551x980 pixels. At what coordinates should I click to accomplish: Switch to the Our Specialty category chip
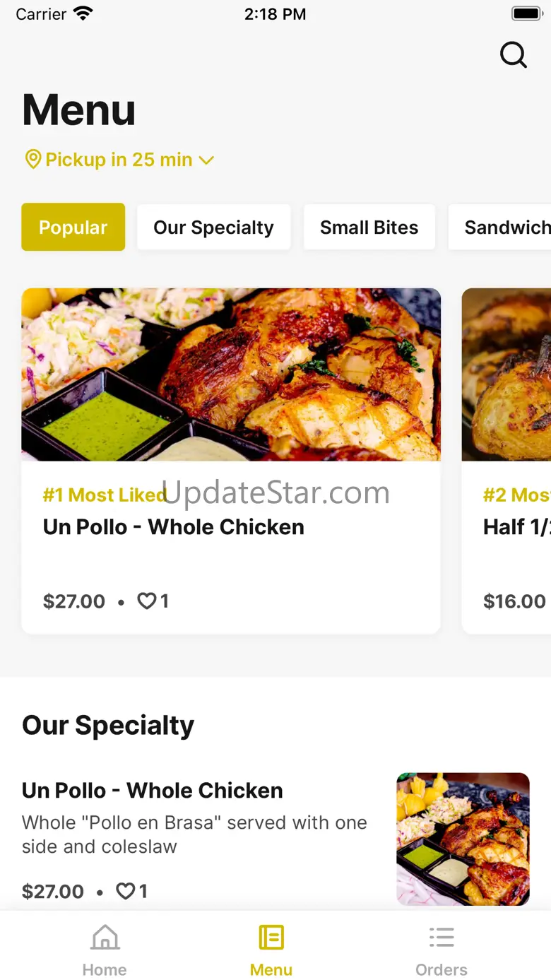[213, 227]
